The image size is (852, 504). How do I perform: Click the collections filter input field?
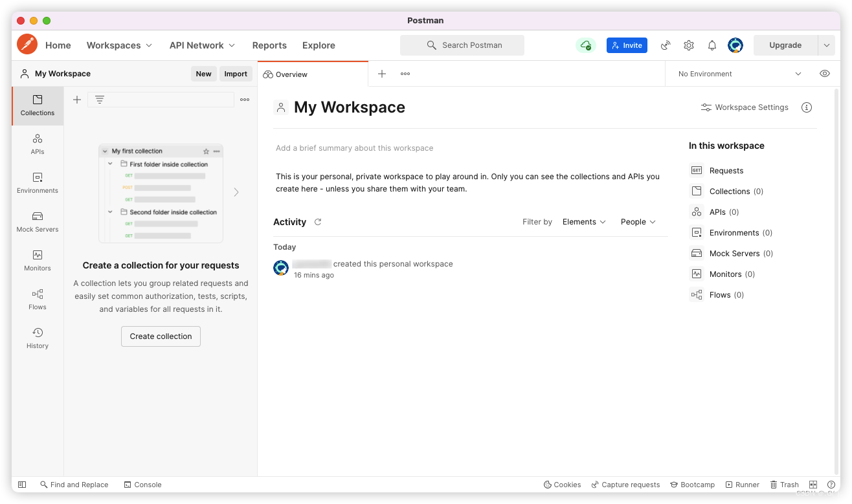tap(161, 100)
